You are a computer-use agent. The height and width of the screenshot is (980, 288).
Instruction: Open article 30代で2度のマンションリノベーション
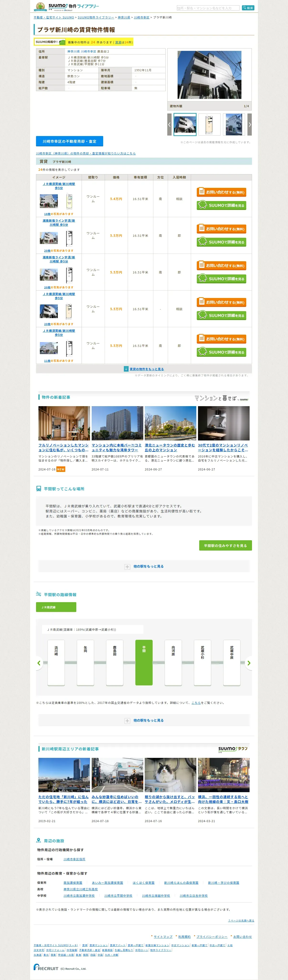(223, 447)
